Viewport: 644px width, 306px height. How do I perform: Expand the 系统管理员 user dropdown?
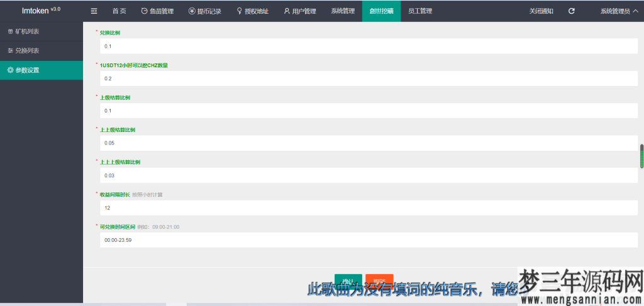pyautogui.click(x=619, y=11)
